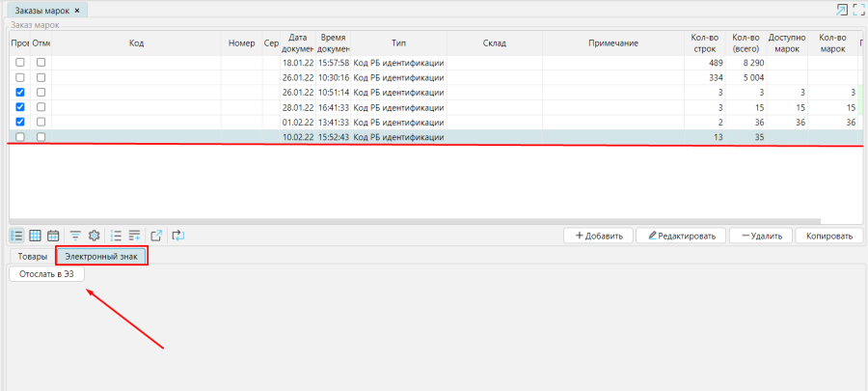868x391 pixels.
Task: Tick the second-column checkbox in 10.02.22 row
Action: pyautogui.click(x=41, y=137)
